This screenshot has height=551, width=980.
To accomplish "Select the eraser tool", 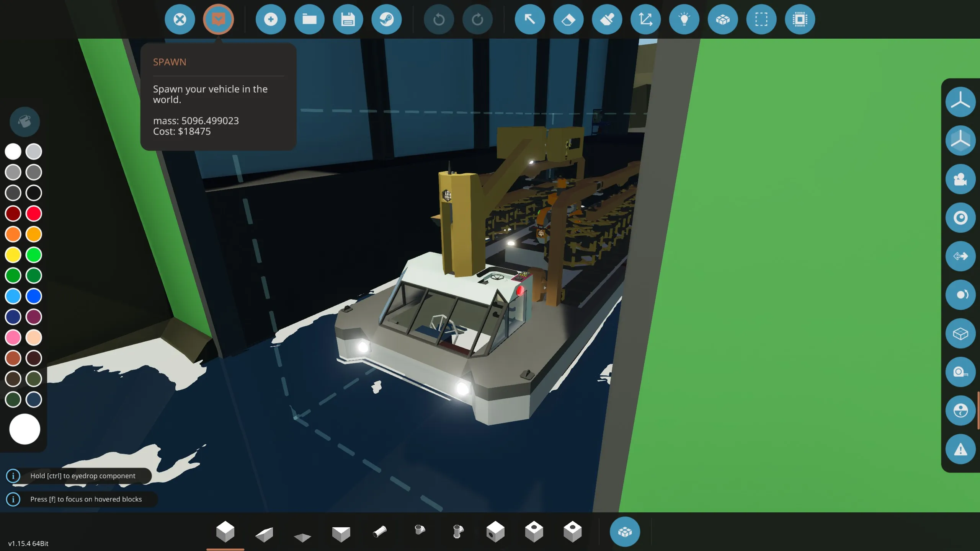I will (568, 19).
